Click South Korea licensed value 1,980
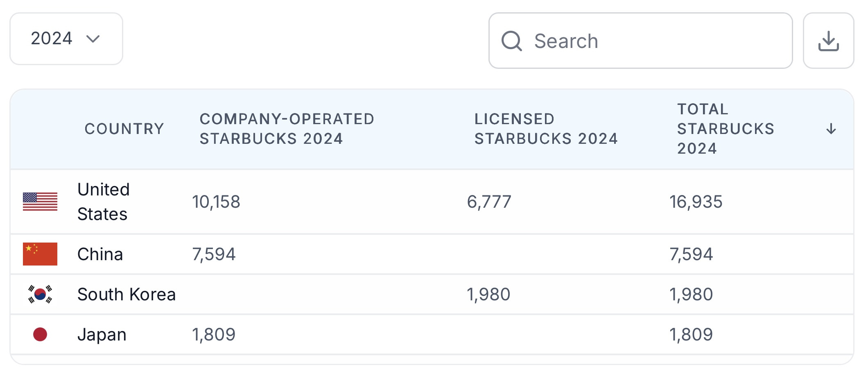Image resolution: width=868 pixels, height=370 pixels. 488,294
